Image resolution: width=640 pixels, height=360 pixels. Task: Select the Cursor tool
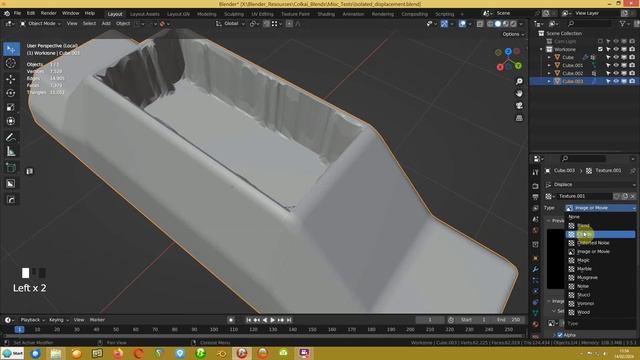(x=11, y=63)
